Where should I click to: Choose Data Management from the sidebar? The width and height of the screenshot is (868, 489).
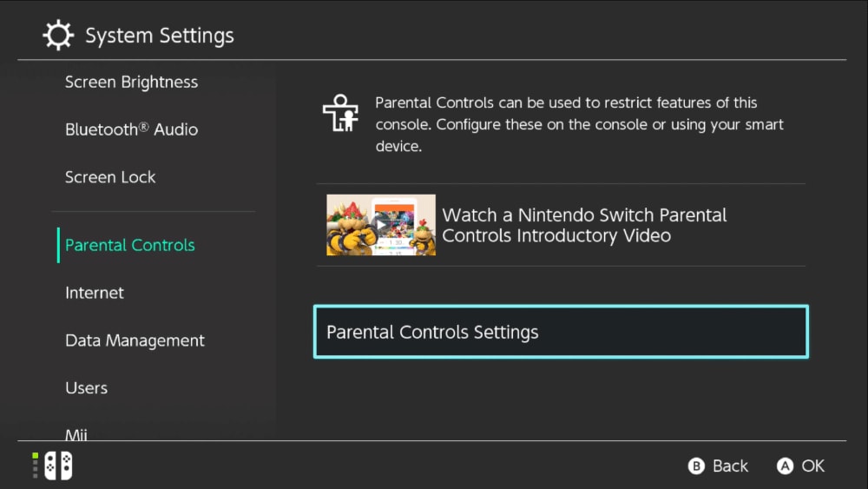(135, 340)
